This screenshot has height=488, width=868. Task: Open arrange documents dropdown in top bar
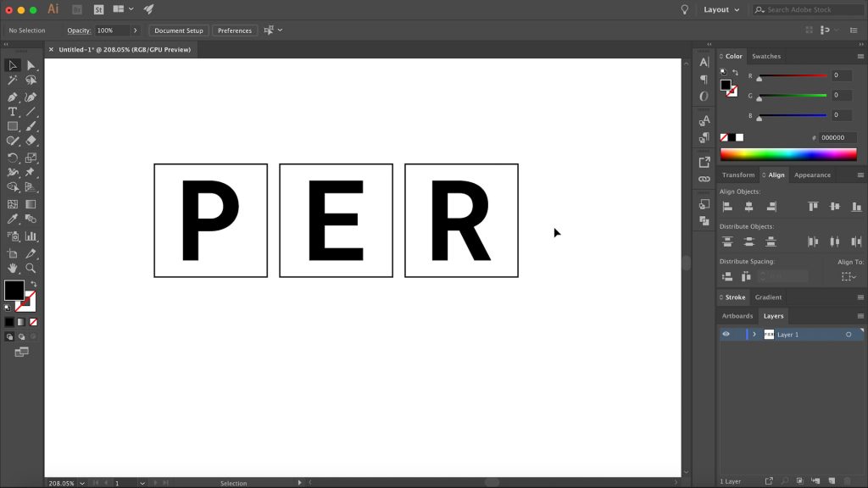coord(124,8)
